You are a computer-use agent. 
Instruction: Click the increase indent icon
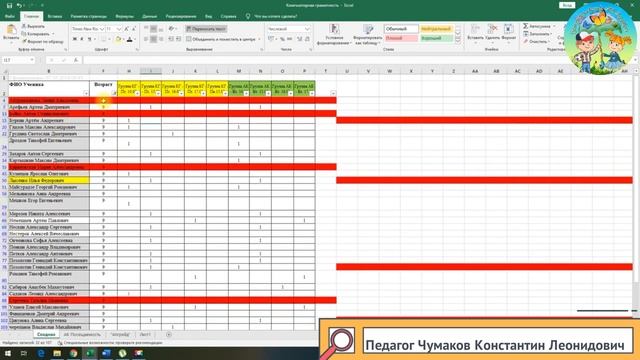[178, 39]
